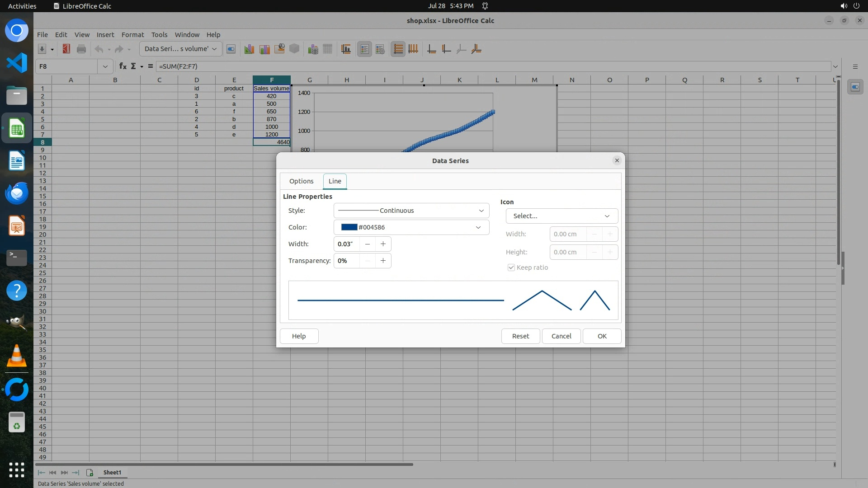Screen dimensions: 868x488
Task: Open Thunderbird from the dock
Action: [17, 193]
